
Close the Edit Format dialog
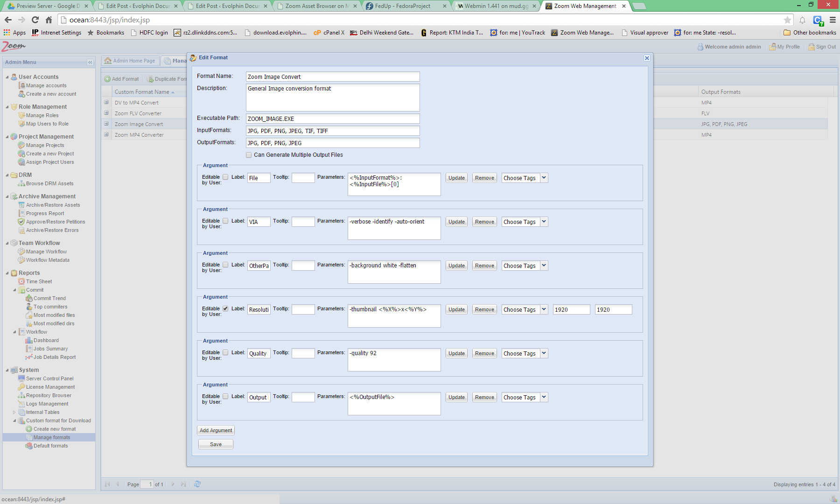click(x=647, y=58)
